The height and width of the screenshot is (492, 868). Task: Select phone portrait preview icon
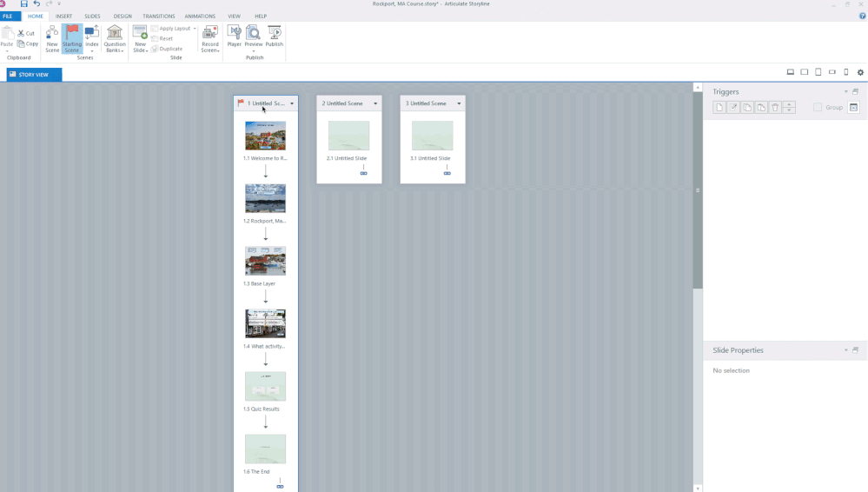846,72
